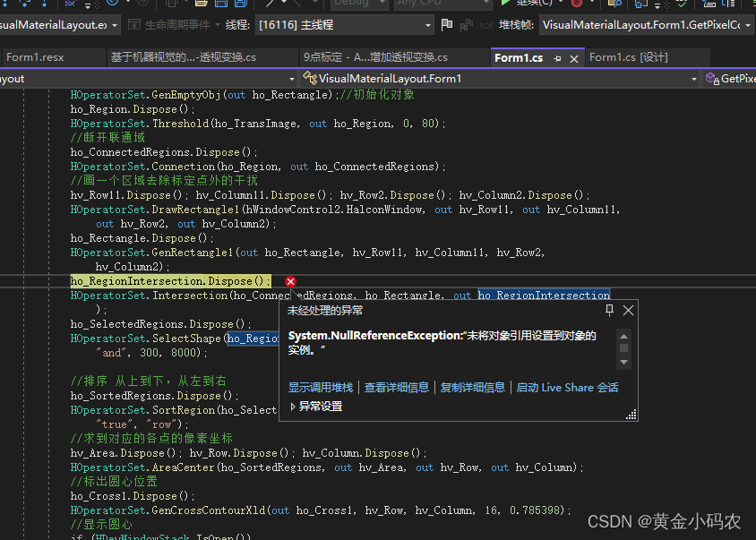Click the 显示调用堆栈 link
Viewport: 756px width, 540px height.
tap(320, 388)
